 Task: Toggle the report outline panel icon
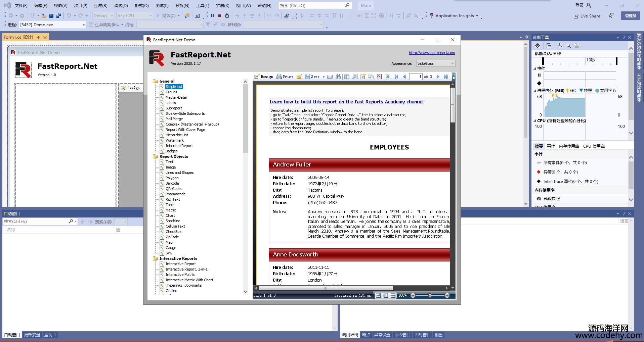click(347, 77)
